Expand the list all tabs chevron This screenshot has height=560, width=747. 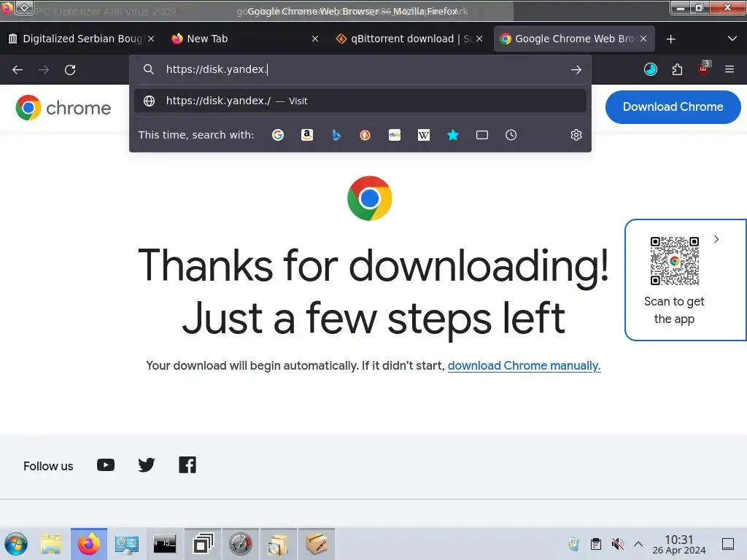[732, 39]
